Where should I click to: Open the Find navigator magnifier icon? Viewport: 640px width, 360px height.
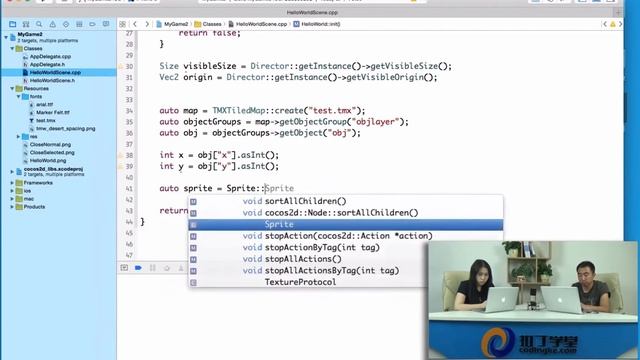(x=39, y=24)
